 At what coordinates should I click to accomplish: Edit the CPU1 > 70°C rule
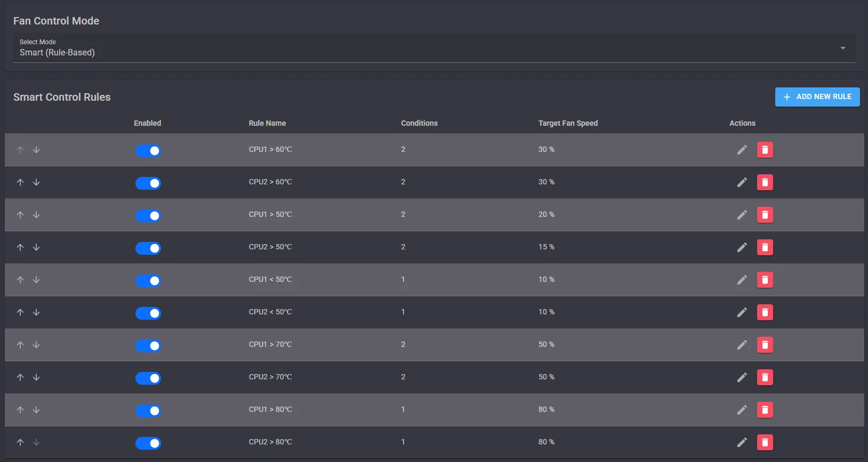click(742, 345)
